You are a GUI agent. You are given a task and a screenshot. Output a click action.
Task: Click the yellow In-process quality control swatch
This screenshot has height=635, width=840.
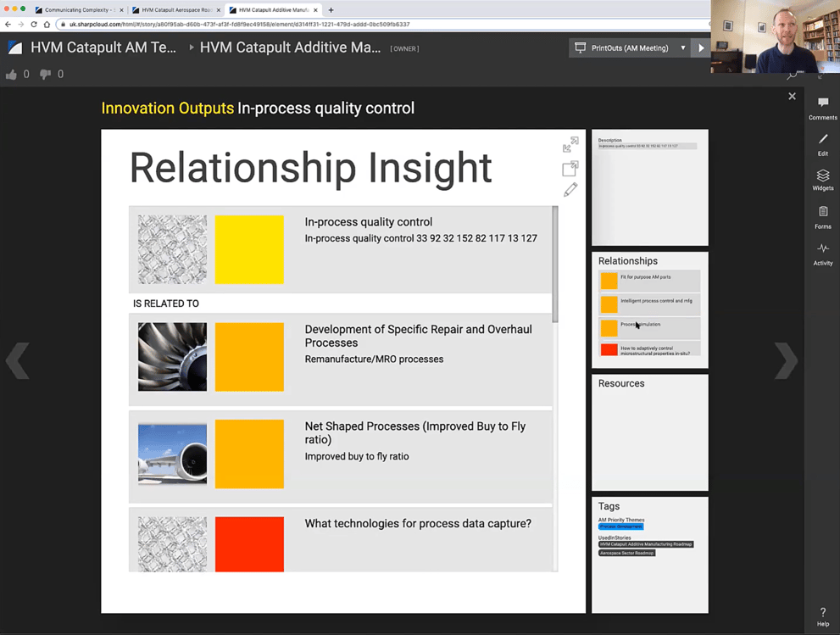point(249,249)
